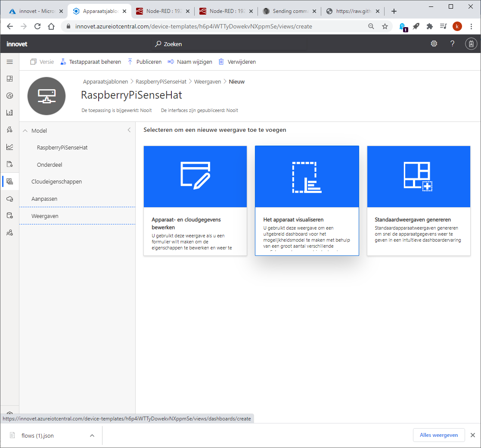
Task: Click Testapparaat beheren
Action: click(91, 62)
